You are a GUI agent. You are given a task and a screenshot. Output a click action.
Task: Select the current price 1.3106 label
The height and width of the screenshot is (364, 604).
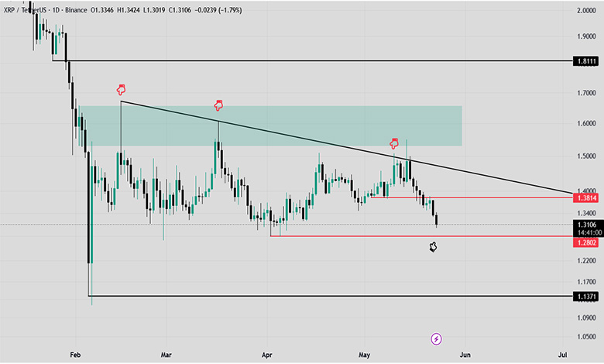[587, 225]
